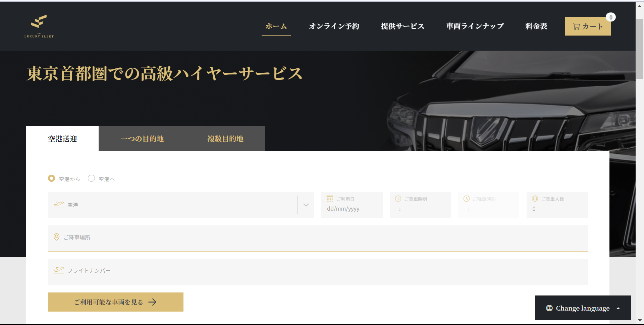Click the location pin icon for ご降車場所
Screen dimensions: 644x325
tap(57, 237)
